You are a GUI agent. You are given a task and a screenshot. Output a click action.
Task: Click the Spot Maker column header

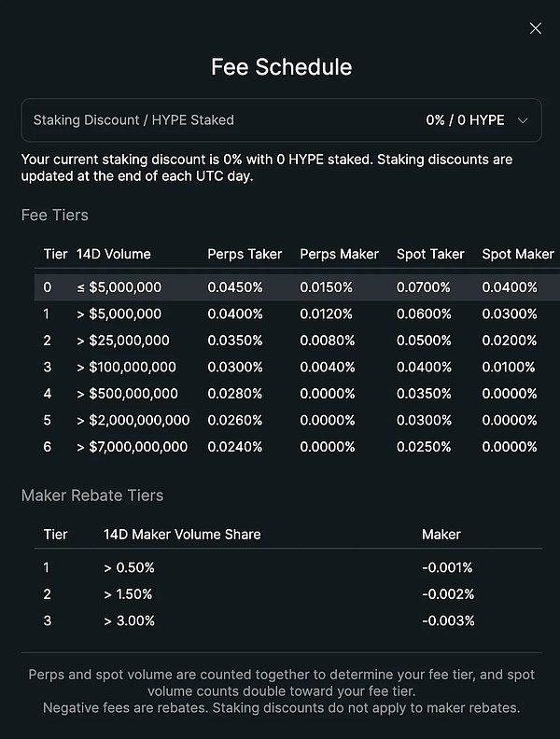pos(517,254)
